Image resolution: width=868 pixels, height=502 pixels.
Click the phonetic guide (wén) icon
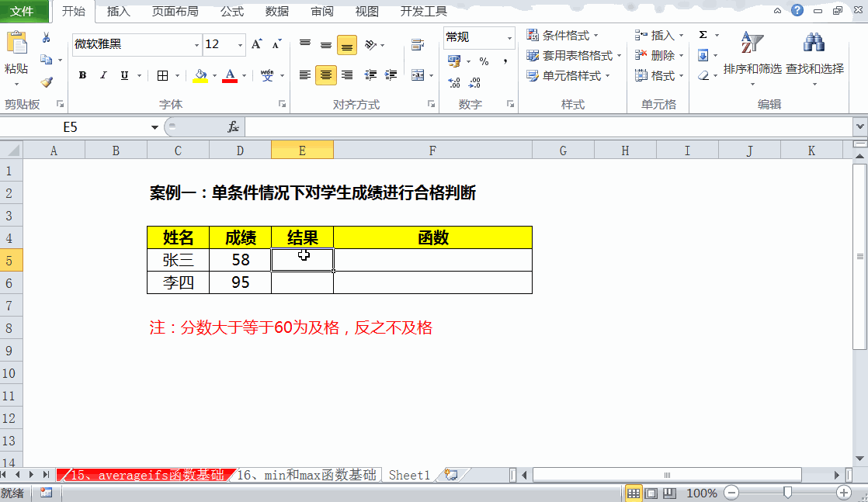tap(267, 76)
